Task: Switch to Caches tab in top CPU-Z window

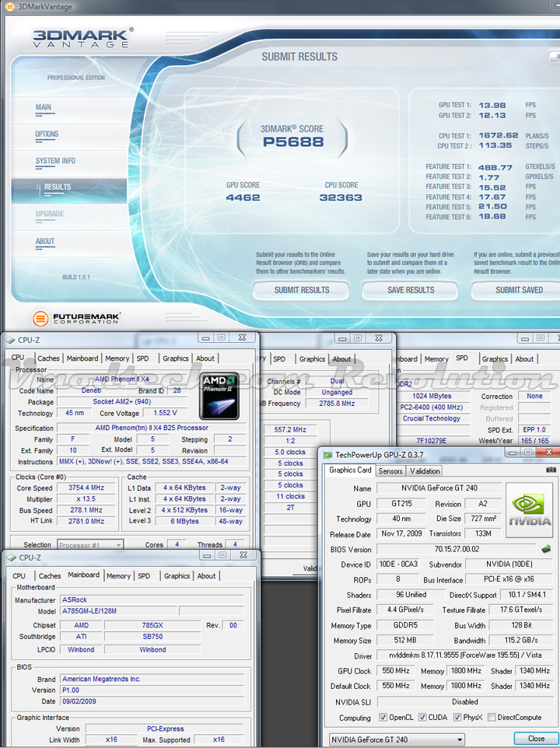Action: click(x=49, y=358)
